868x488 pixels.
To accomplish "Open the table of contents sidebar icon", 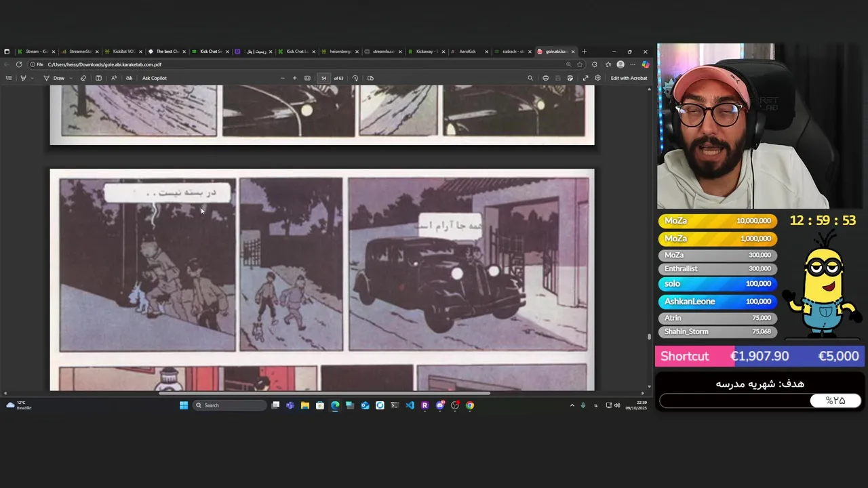I will coord(9,78).
